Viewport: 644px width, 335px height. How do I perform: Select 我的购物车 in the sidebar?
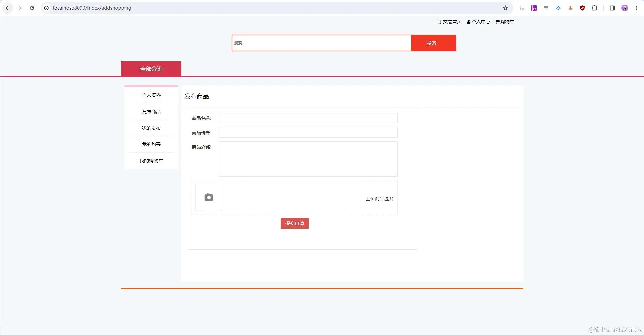coord(151,161)
